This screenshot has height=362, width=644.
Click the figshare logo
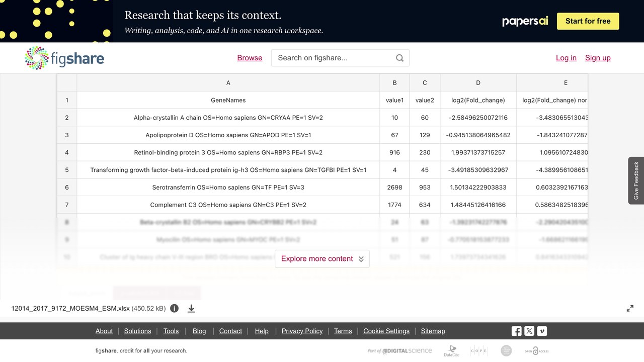(x=64, y=58)
